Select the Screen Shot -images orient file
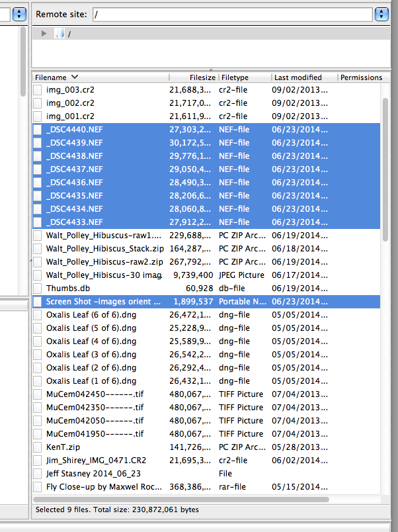398x532 pixels. 206,302
